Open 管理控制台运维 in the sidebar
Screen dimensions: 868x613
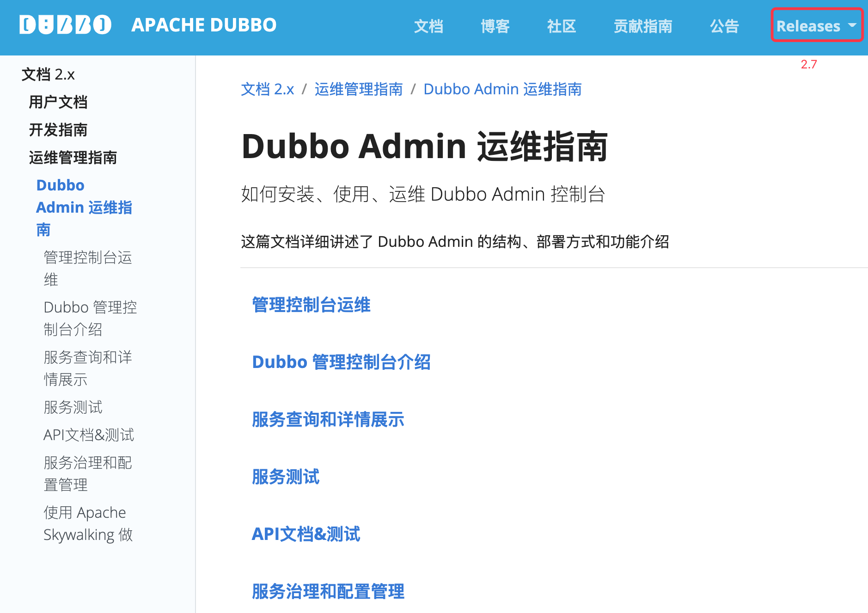88,269
